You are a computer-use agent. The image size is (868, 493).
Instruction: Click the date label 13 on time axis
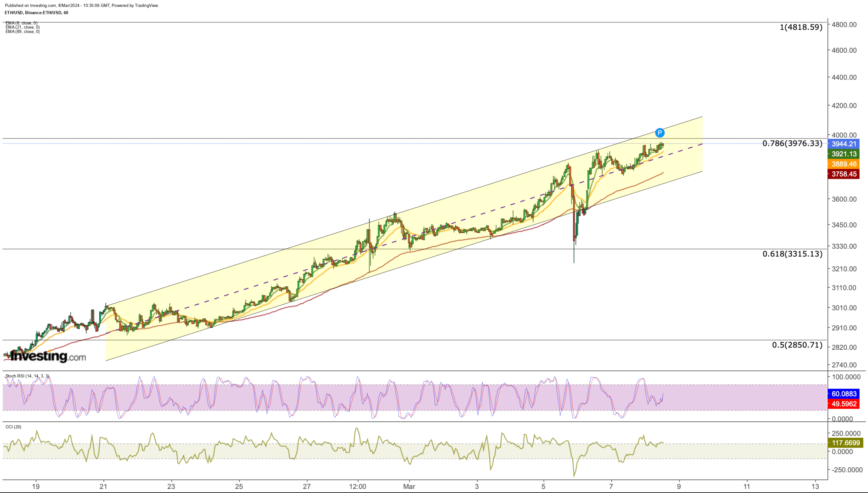tap(815, 487)
